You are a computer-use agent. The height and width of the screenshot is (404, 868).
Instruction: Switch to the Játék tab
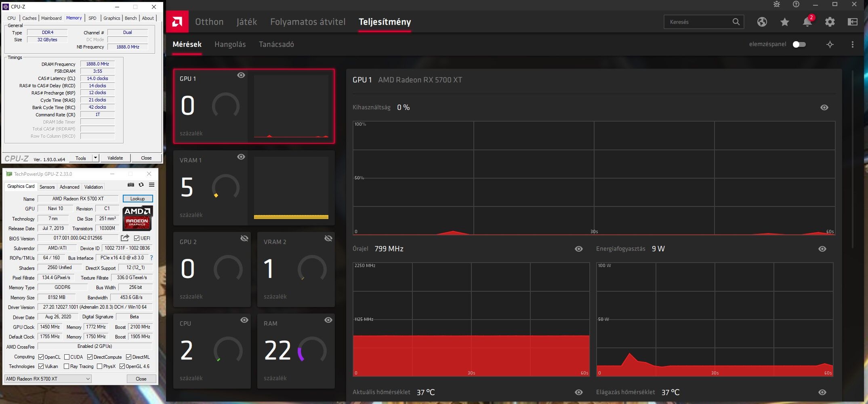(246, 22)
